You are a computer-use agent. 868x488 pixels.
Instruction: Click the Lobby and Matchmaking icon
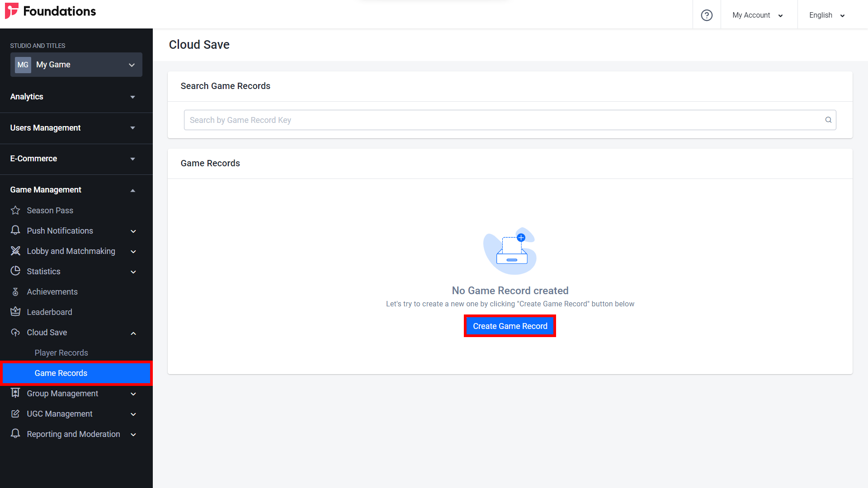[15, 251]
